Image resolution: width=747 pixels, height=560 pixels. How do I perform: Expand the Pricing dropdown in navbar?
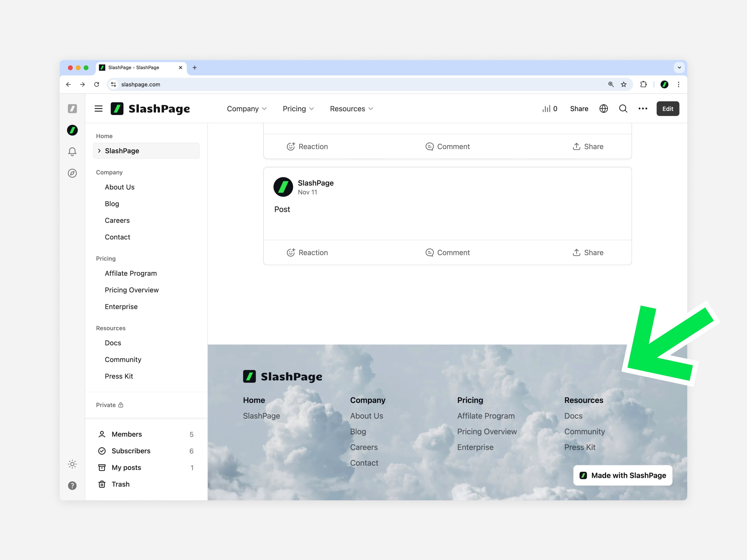[x=298, y=109]
